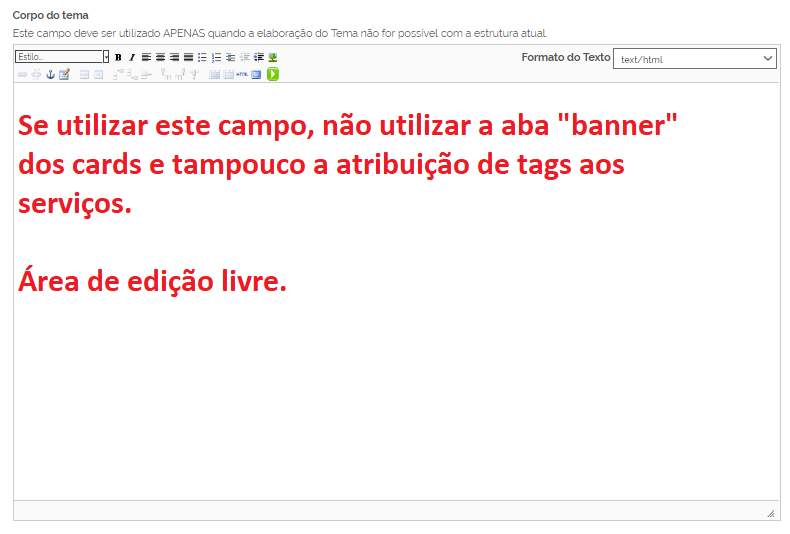The width and height of the screenshot is (790, 534).
Task: Click the 'Formato do Texto' label
Action: pyautogui.click(x=566, y=57)
